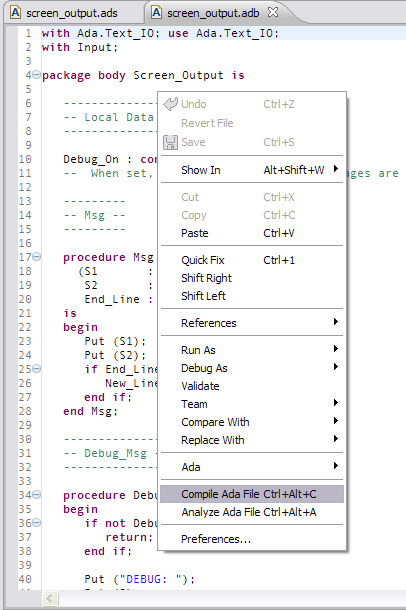Open the Ada submenu

[252, 467]
